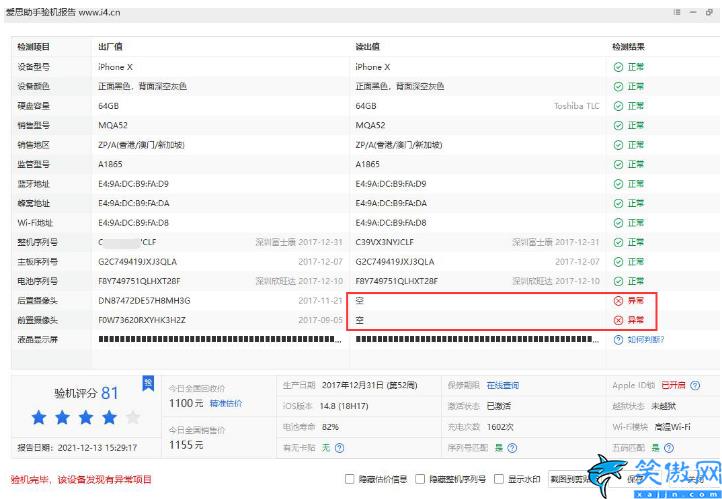Viewport: 722px width, 499px height.
Task: Click the red 验机完毕 warning message
Action: (x=81, y=480)
